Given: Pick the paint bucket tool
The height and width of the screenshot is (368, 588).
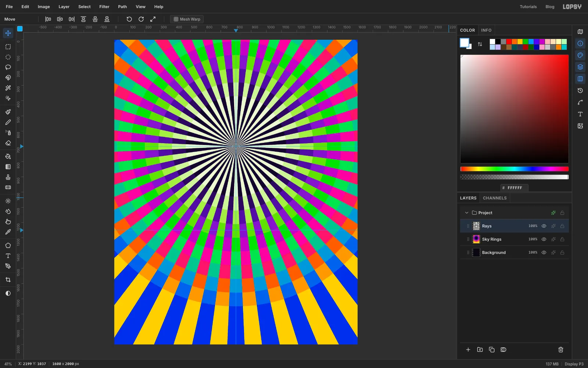Looking at the screenshot, I should tap(8, 156).
